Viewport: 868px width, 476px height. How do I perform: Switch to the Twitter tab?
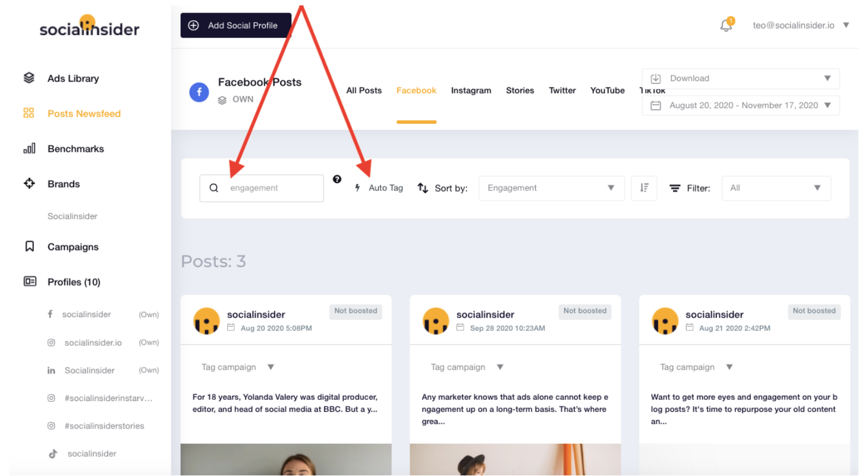[x=562, y=90]
